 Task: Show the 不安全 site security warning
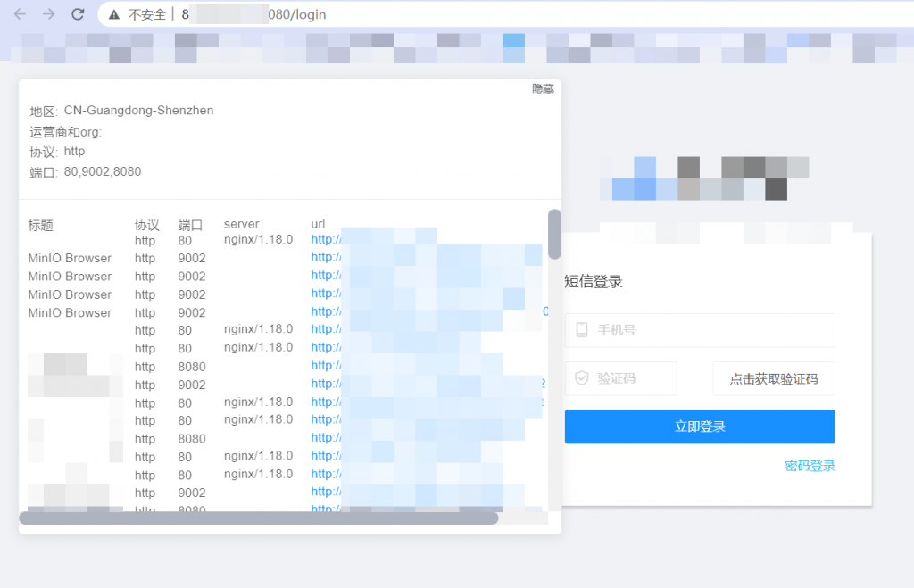(138, 14)
